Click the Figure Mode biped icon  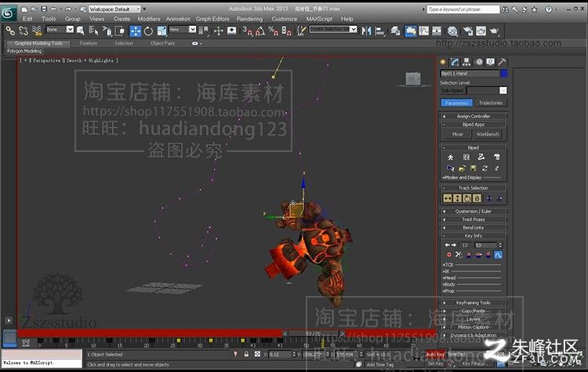[450, 157]
